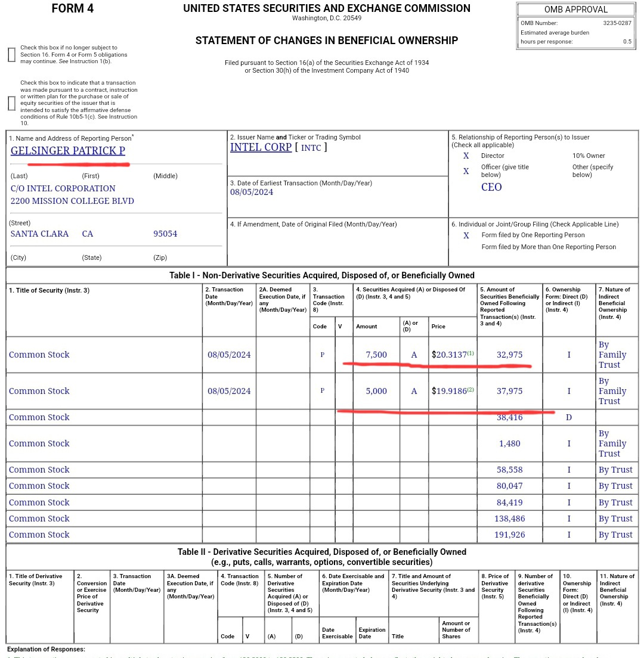
Task: Click the 95054 zip code
Action: [x=165, y=234]
